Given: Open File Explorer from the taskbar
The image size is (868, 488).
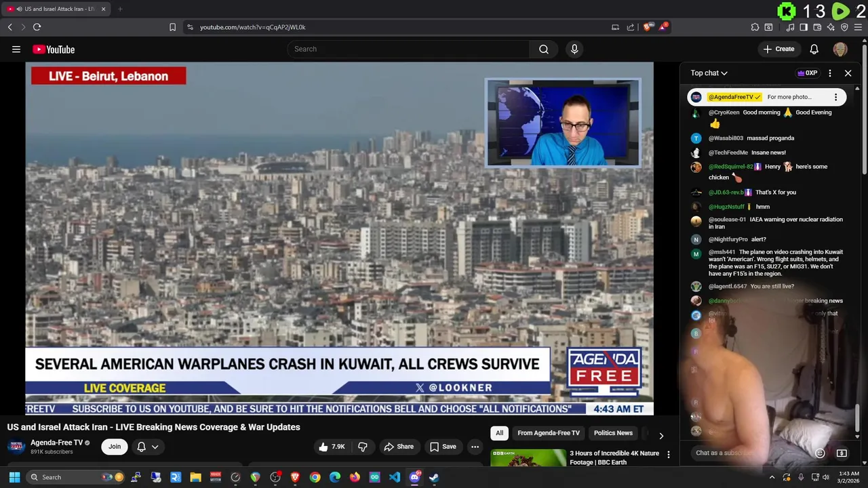Looking at the screenshot, I should point(195,477).
